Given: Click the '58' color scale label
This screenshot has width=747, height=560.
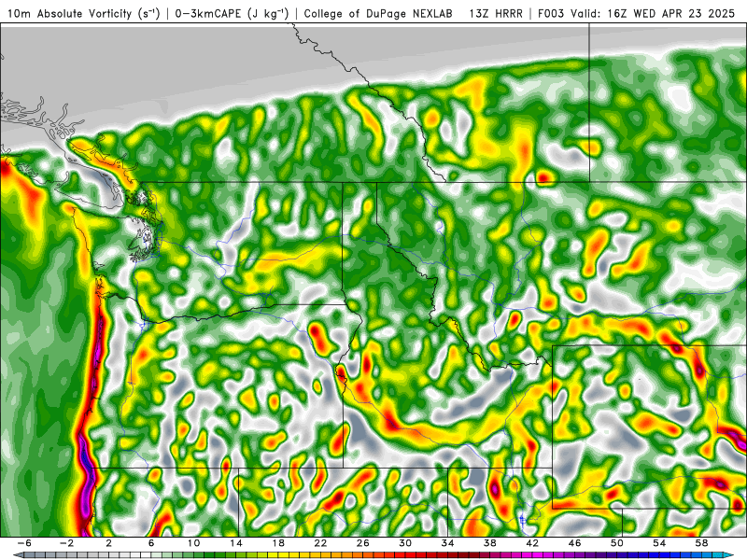Looking at the screenshot, I should pos(701,543).
